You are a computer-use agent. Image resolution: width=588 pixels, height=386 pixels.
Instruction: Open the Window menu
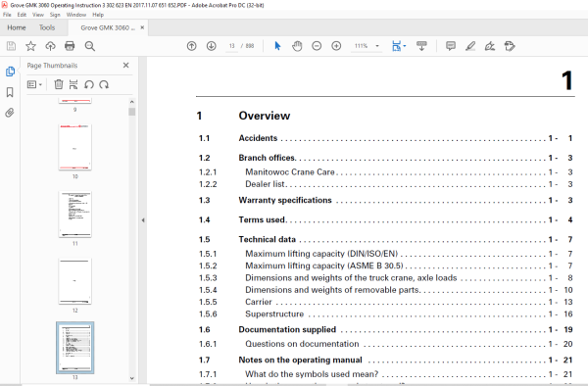click(x=76, y=15)
